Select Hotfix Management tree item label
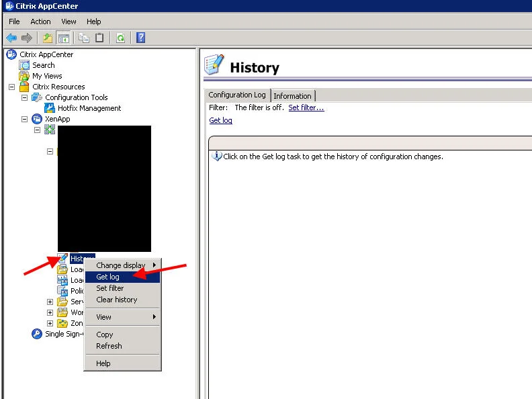The height and width of the screenshot is (399, 532). (89, 108)
